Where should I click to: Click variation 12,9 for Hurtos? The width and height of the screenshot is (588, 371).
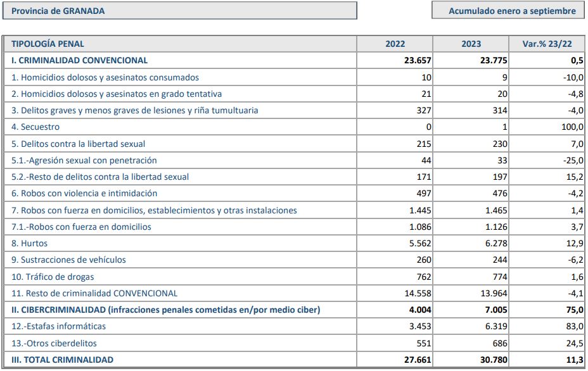click(x=575, y=243)
